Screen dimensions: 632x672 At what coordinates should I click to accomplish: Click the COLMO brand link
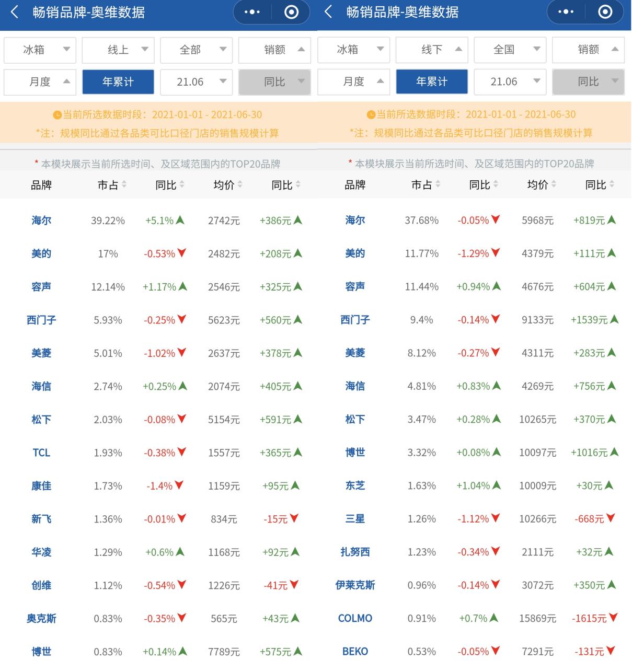355,618
